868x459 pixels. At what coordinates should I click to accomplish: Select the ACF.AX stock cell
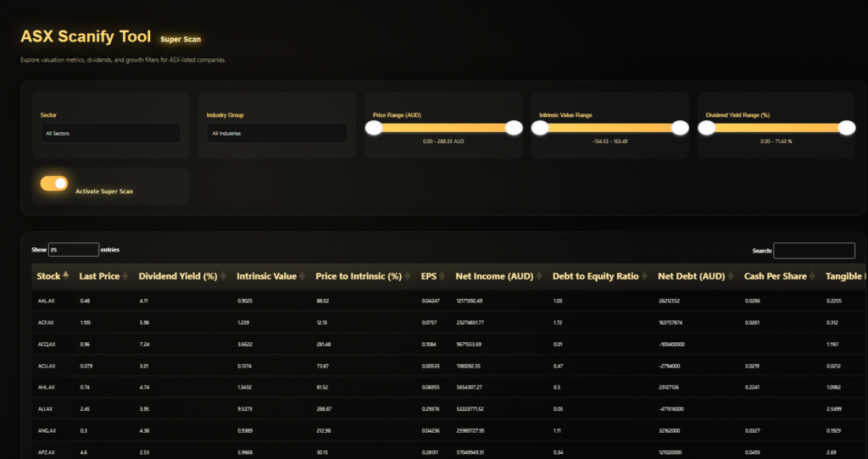click(46, 323)
